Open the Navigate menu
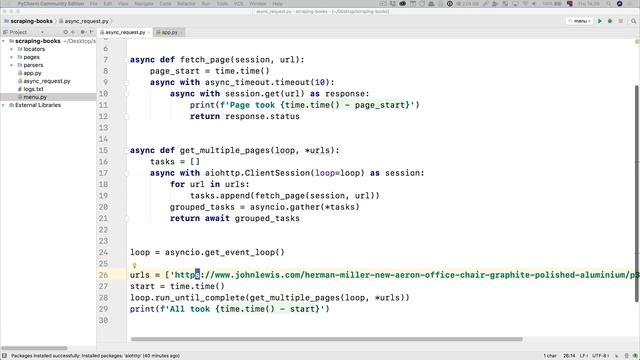640x360 pixels. (144, 4)
